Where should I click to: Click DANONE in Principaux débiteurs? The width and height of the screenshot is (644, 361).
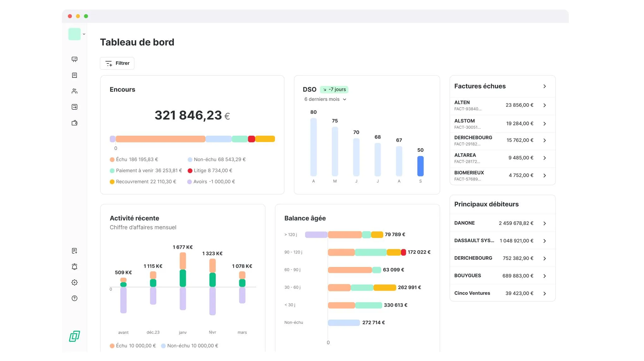tap(465, 223)
